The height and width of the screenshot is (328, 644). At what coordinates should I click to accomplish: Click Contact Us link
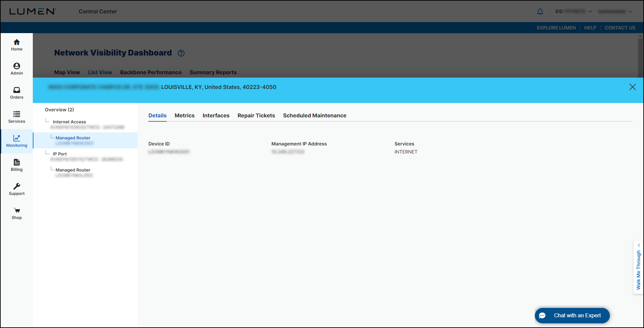pyautogui.click(x=620, y=28)
